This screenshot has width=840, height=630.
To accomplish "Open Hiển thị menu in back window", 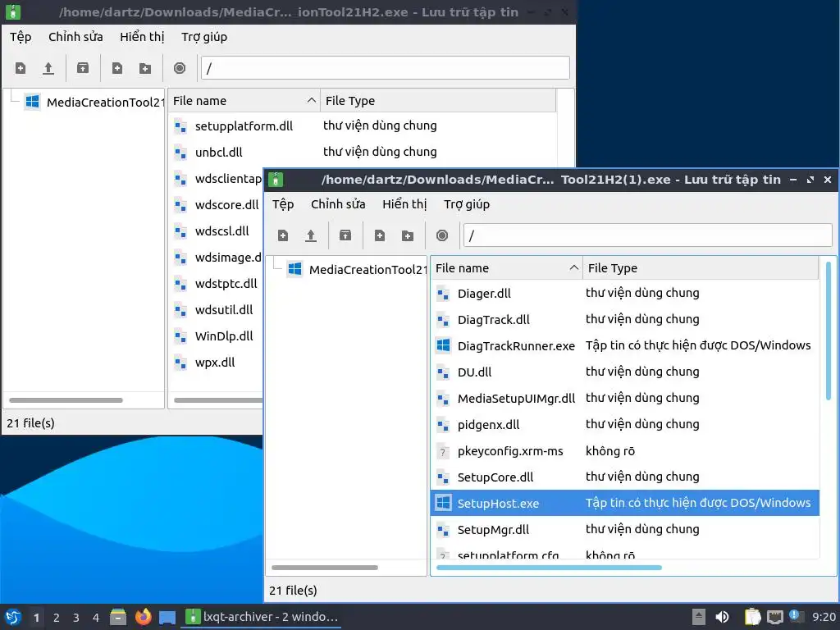I will [x=142, y=37].
